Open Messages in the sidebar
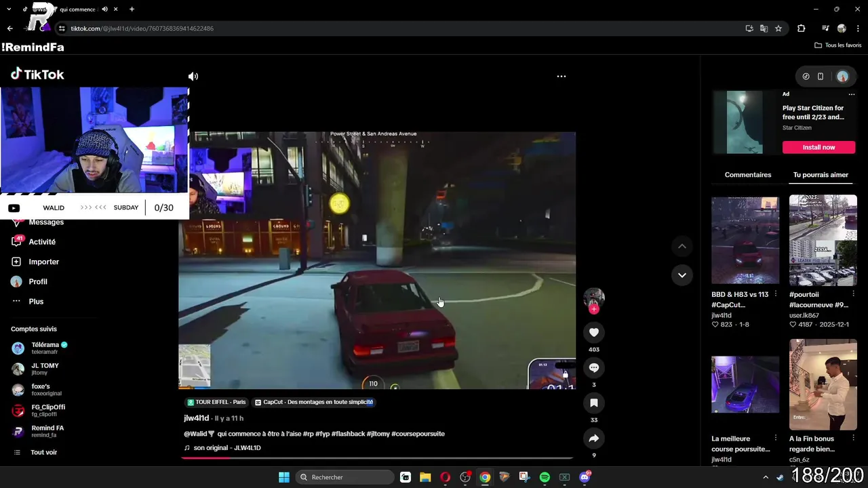Screen dimensions: 868x488 tap(46, 222)
